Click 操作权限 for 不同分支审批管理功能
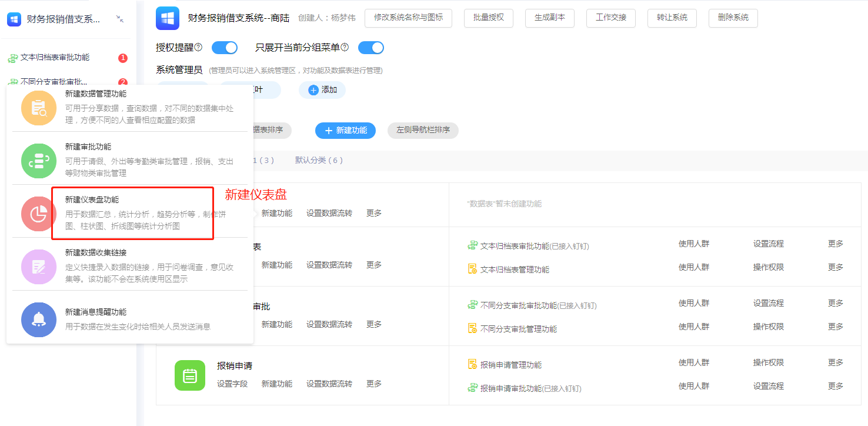 click(x=769, y=327)
